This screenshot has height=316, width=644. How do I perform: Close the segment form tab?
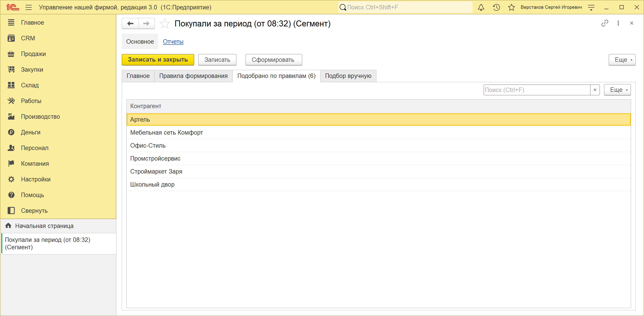coord(632,23)
